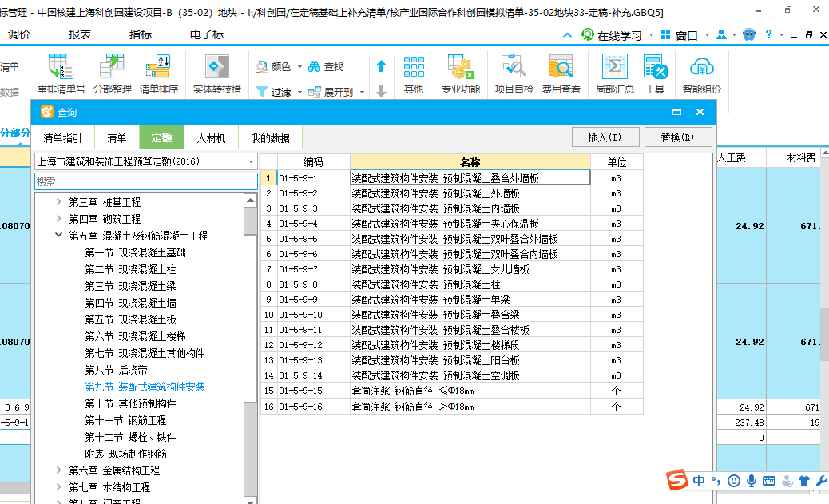Open the 展开到 dropdown arrow

[x=362, y=92]
